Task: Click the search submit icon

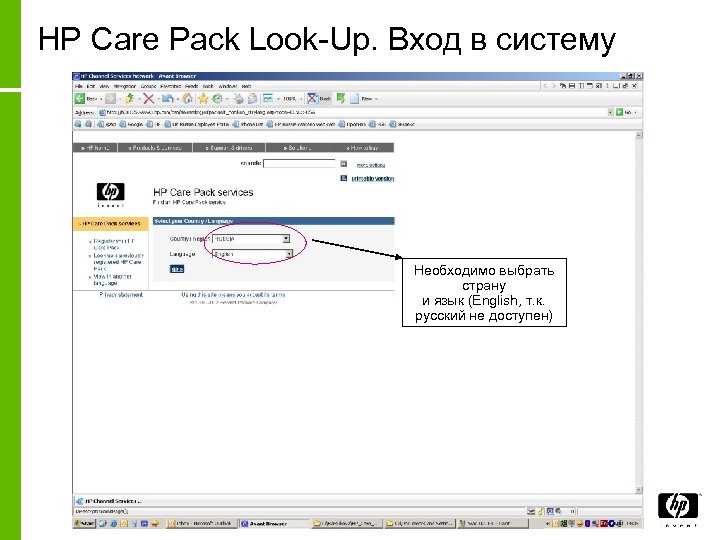Action: pyautogui.click(x=343, y=164)
